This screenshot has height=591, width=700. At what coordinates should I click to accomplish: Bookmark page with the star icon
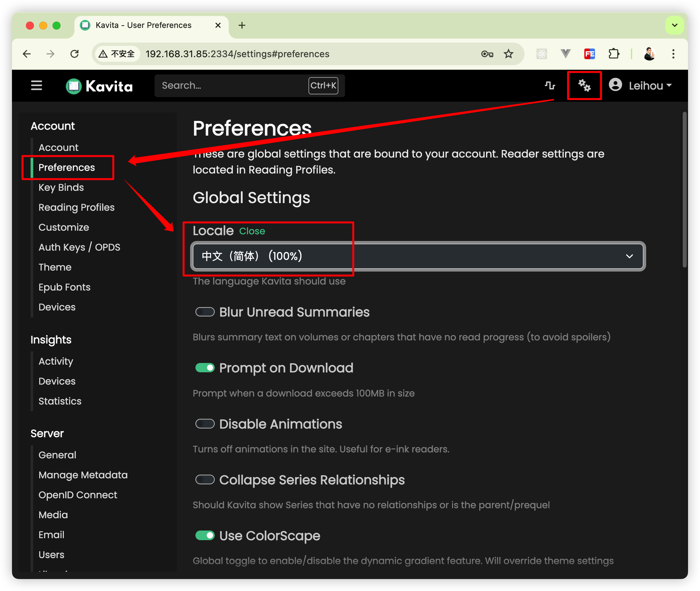(x=509, y=54)
